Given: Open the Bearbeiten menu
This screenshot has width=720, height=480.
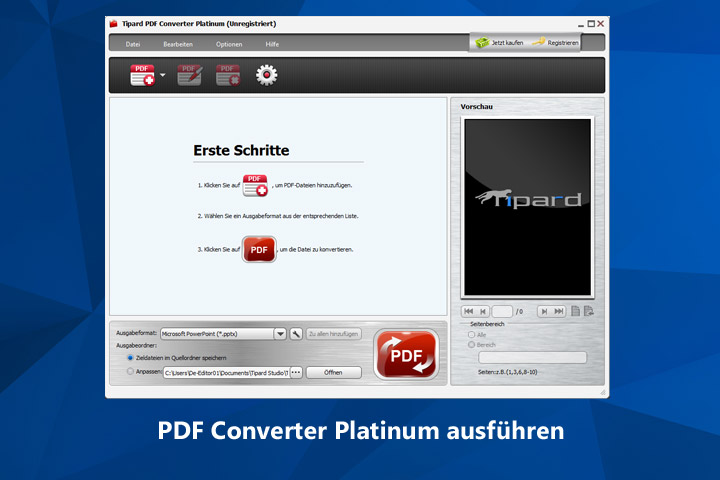Looking at the screenshot, I should [x=178, y=45].
